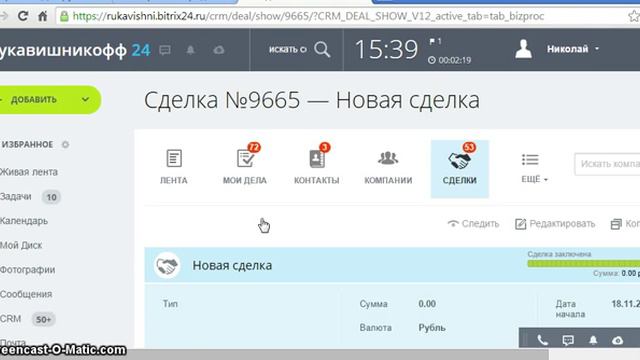Click the Рукавишникофф 24 portal logo
640x360 pixels.
pyautogui.click(x=76, y=50)
